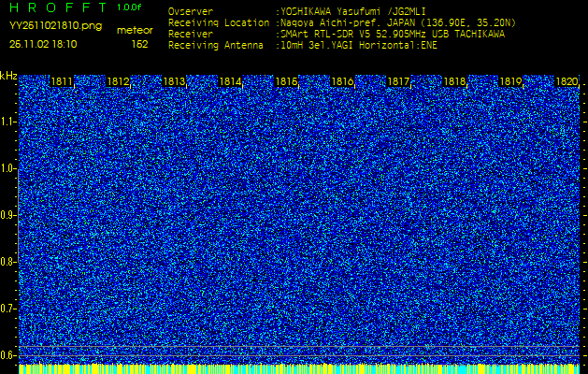The width and height of the screenshot is (588, 374).
Task: Click the yellow-cyan signal level bar
Action: point(299,368)
